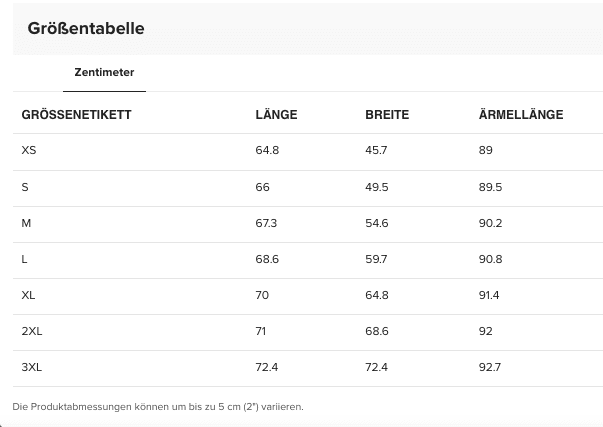Click sleeve length value 92.7 for 3XL
Viewport: 603px width, 427px height.
pos(490,367)
